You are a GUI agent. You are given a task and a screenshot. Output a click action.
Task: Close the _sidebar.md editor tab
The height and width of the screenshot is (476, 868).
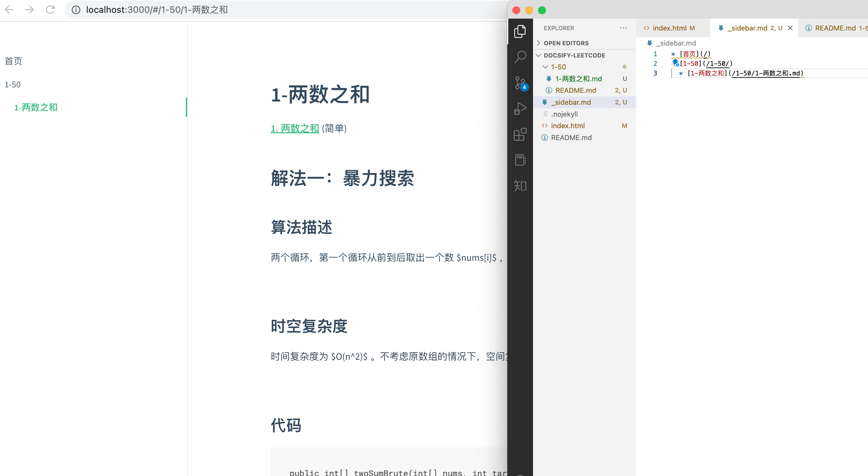pos(790,28)
